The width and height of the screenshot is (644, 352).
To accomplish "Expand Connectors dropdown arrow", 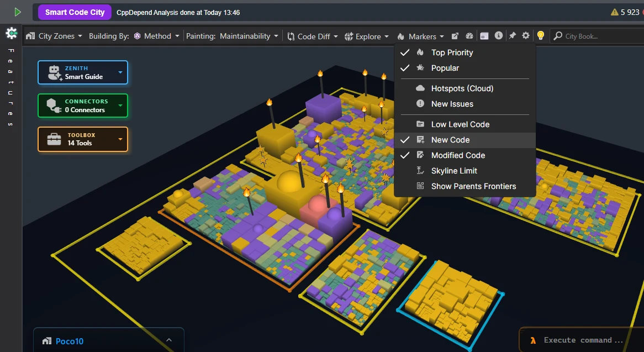I will 120,106.
